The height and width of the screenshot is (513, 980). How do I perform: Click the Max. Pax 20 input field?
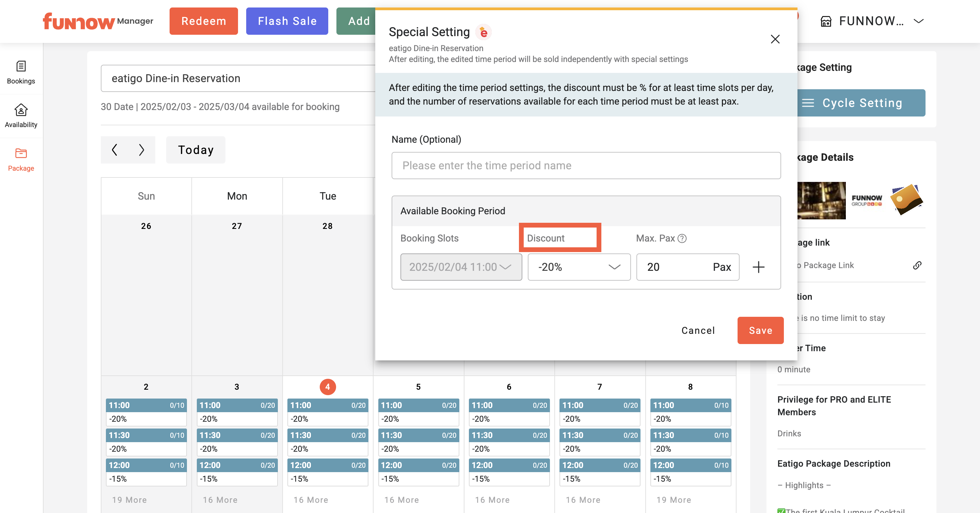click(688, 267)
